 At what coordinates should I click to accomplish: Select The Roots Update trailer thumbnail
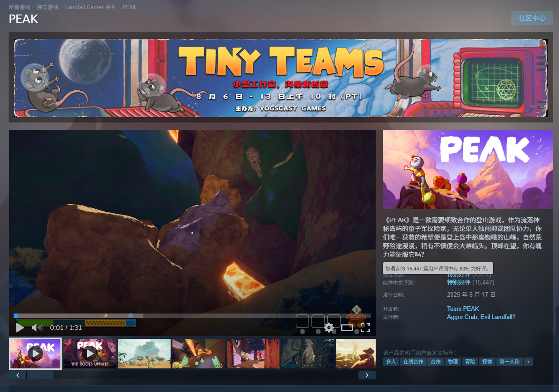(x=90, y=353)
